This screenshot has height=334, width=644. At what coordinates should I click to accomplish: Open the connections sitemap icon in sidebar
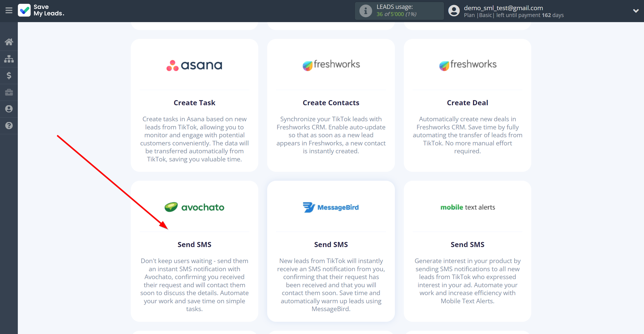(x=9, y=59)
